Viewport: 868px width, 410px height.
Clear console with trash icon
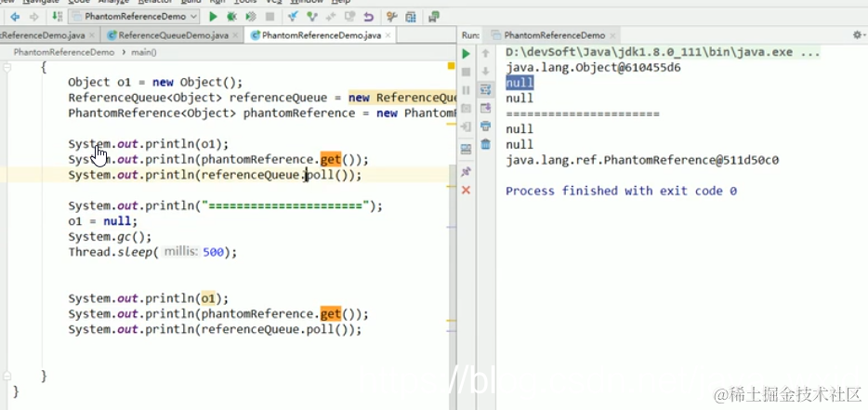pyautogui.click(x=485, y=144)
